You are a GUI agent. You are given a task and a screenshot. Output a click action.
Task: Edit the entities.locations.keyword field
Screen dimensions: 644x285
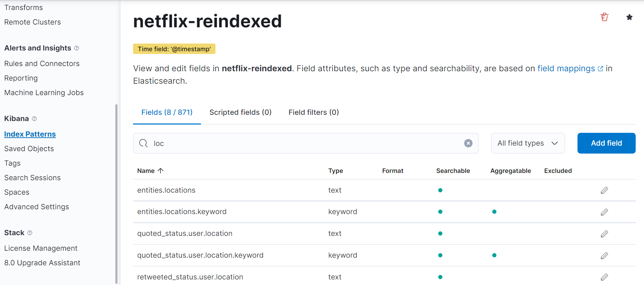[x=604, y=212]
